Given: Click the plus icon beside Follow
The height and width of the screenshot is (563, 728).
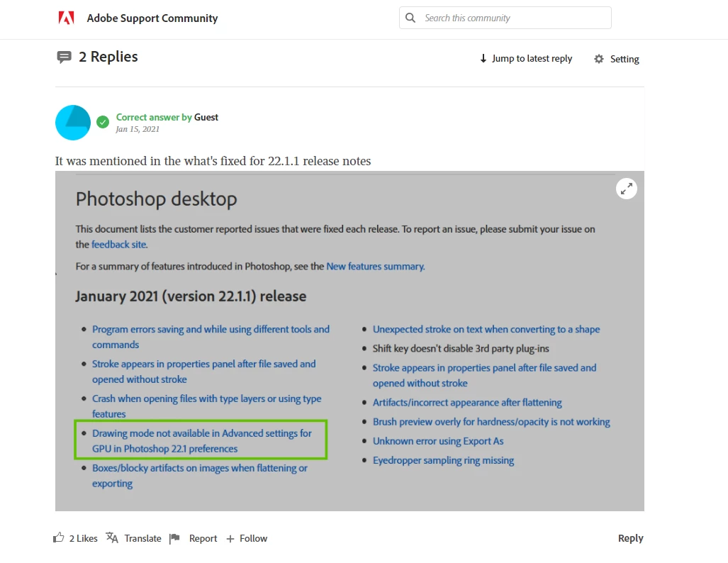Looking at the screenshot, I should 230,539.
